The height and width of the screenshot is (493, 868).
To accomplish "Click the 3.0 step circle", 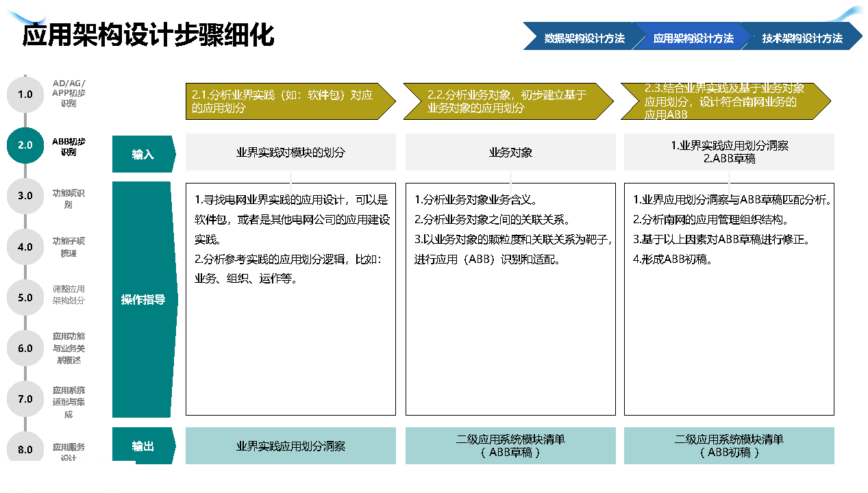I will click(25, 196).
